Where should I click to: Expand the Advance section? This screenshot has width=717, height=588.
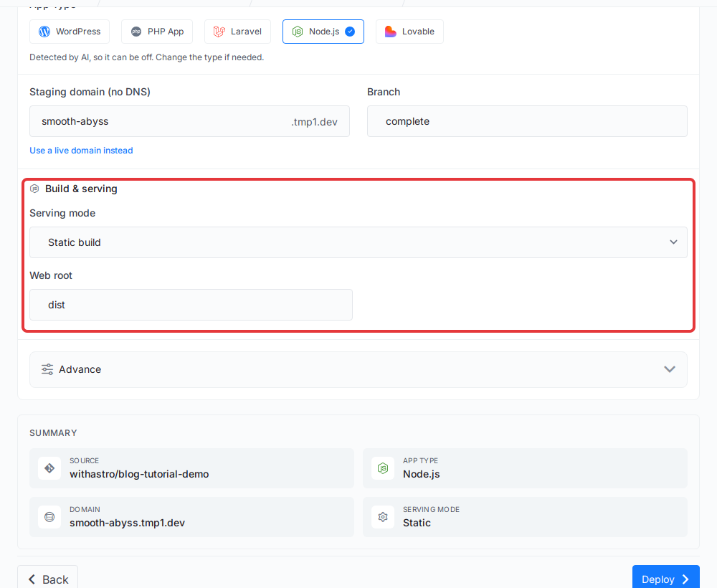coord(358,369)
